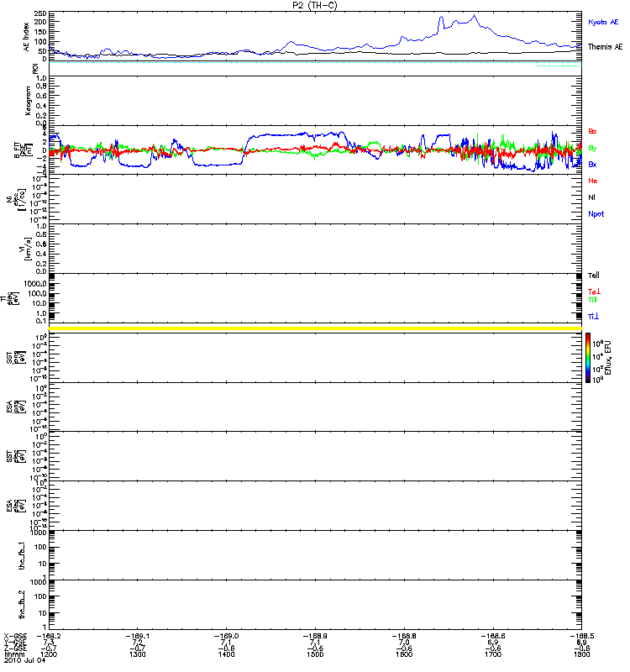Click the "SST ions [eV]" axis label
Viewport: 630px width, 672px height.
[16, 358]
